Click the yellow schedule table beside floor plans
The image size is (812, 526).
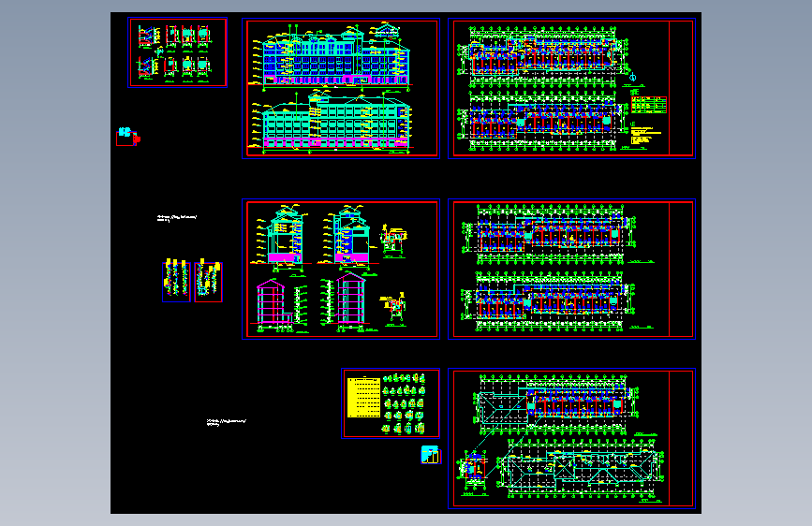point(648,105)
